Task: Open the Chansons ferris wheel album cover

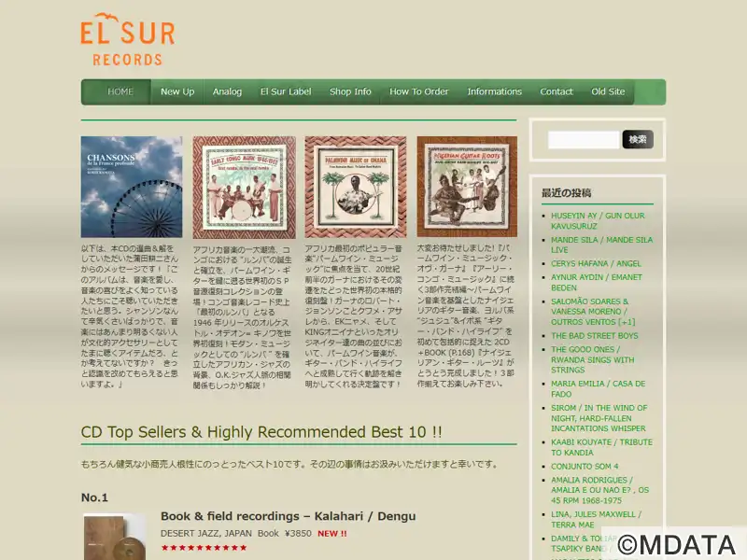Action: click(132, 187)
